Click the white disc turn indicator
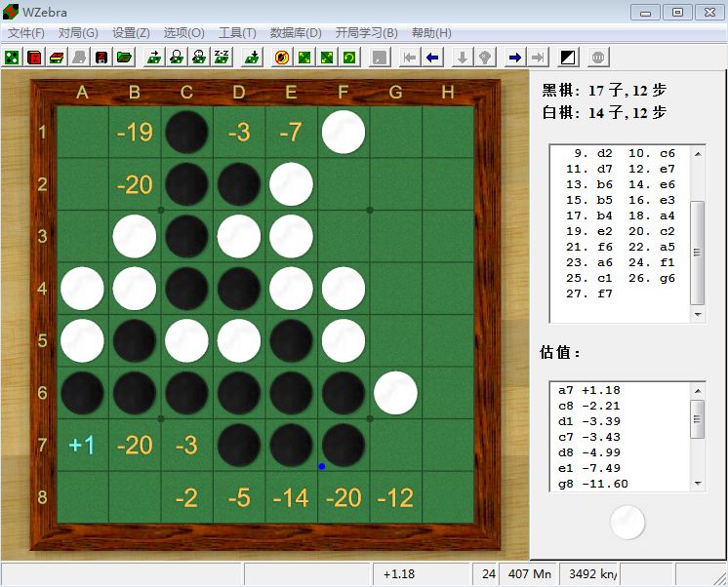The image size is (728, 587). pos(627,523)
